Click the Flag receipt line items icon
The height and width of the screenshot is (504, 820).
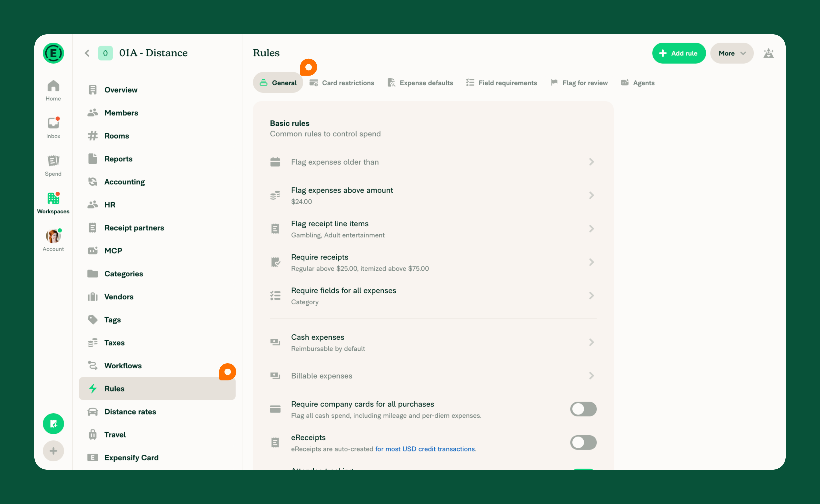point(275,229)
